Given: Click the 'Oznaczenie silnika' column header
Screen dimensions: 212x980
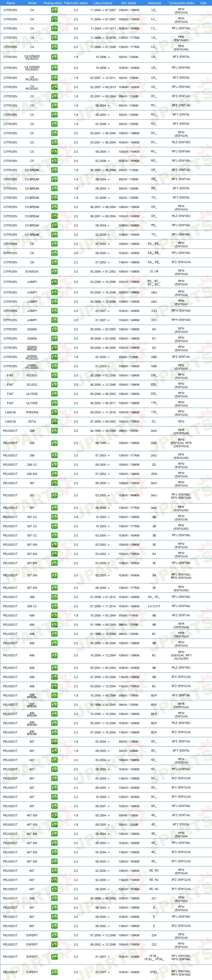Looking at the screenshot, I should [x=181, y=3].
